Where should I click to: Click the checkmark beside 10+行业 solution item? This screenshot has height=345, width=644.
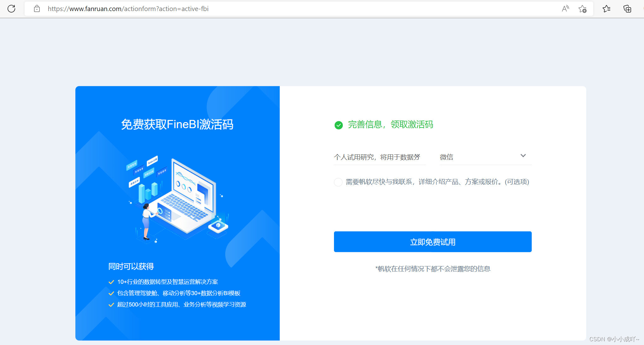(111, 282)
